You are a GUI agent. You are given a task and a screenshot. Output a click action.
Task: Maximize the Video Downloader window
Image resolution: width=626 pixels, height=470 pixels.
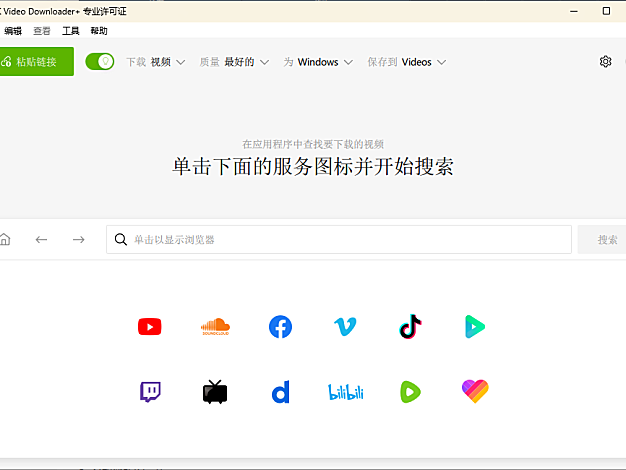(x=606, y=11)
